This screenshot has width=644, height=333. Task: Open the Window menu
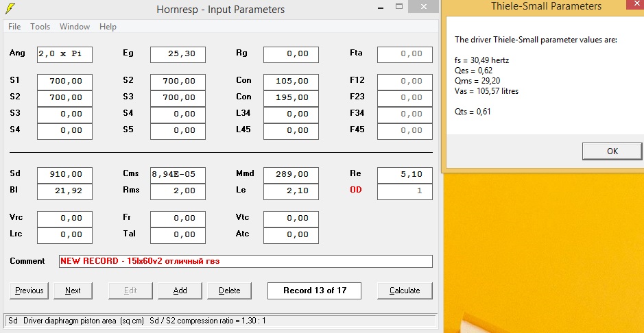click(75, 27)
